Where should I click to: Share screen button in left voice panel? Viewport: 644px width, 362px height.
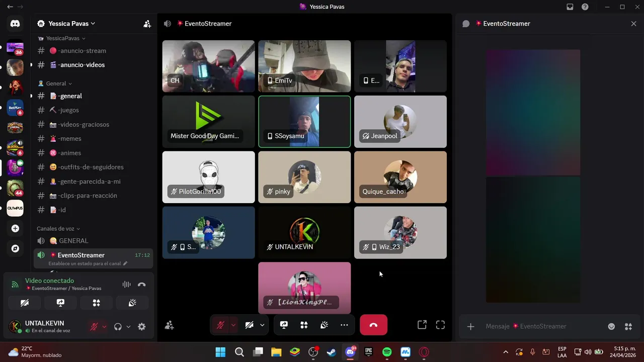point(60,303)
